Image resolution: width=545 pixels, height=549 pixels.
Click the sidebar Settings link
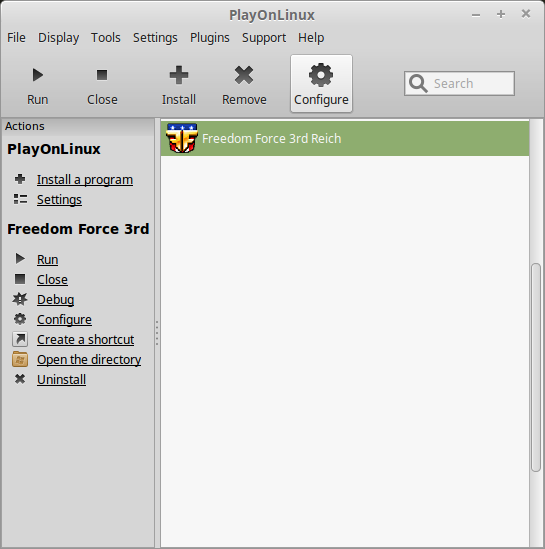coord(60,200)
